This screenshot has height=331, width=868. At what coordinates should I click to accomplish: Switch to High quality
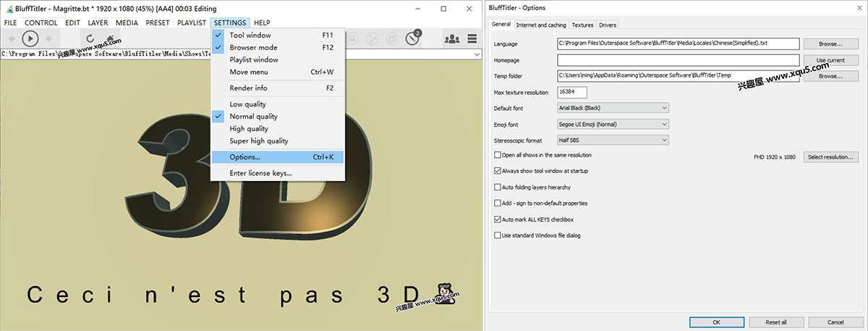pyautogui.click(x=278, y=128)
